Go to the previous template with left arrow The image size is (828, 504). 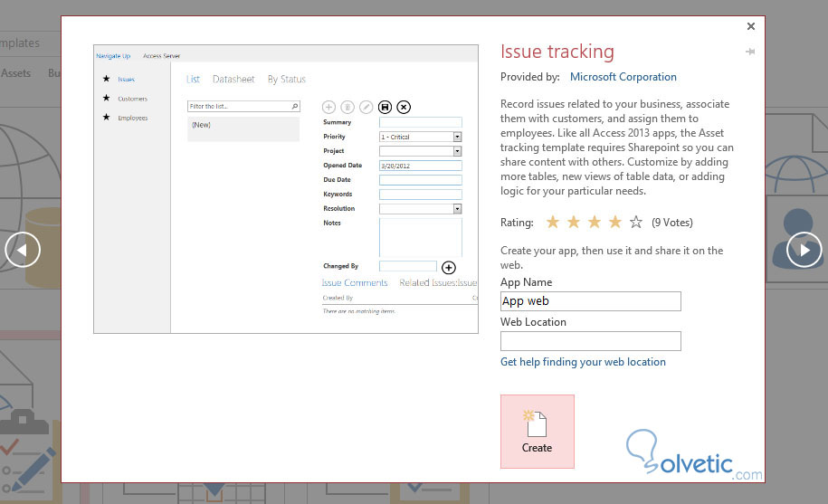coord(23,250)
